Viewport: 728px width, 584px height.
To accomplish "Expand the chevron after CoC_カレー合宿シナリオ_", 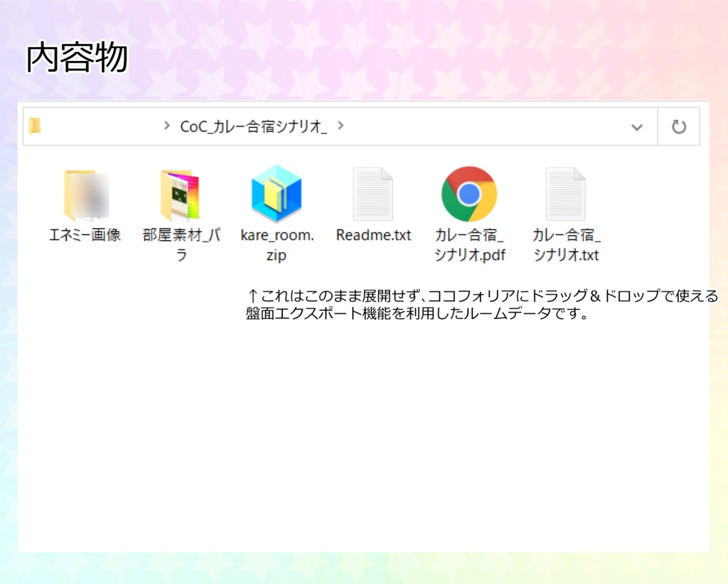I will [x=341, y=126].
